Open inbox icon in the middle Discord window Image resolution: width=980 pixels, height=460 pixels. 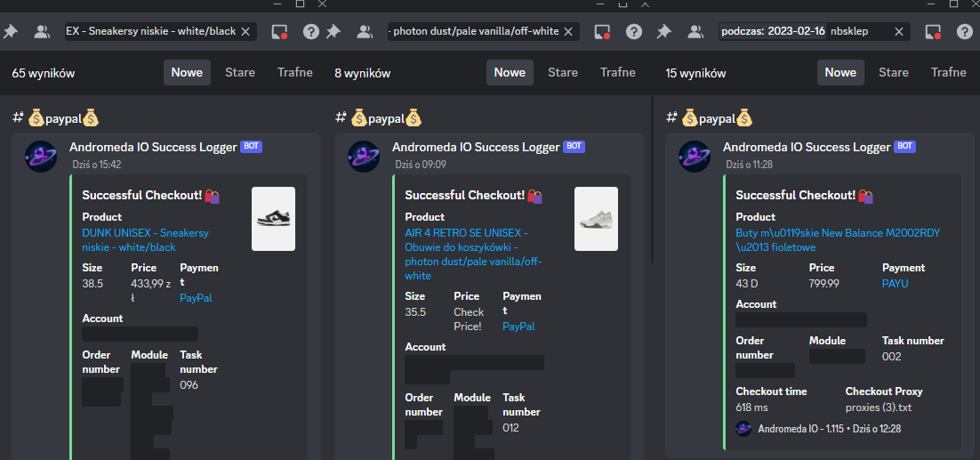click(602, 31)
